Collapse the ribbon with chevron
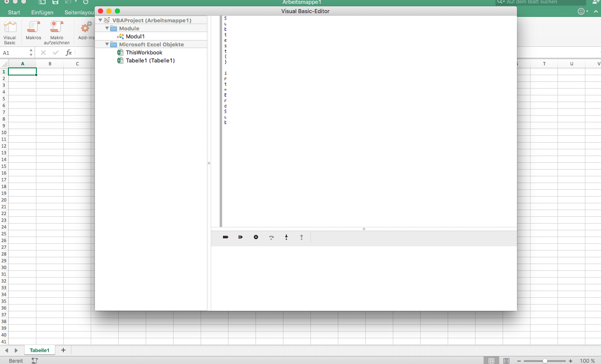Viewport: 601px width, 364px height. point(596,12)
